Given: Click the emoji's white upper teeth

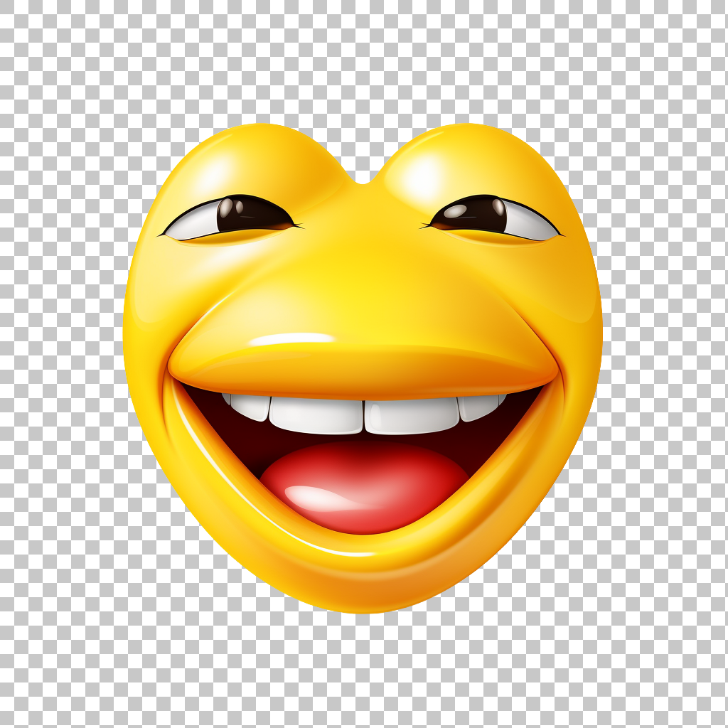Looking at the screenshot, I should point(364,413).
